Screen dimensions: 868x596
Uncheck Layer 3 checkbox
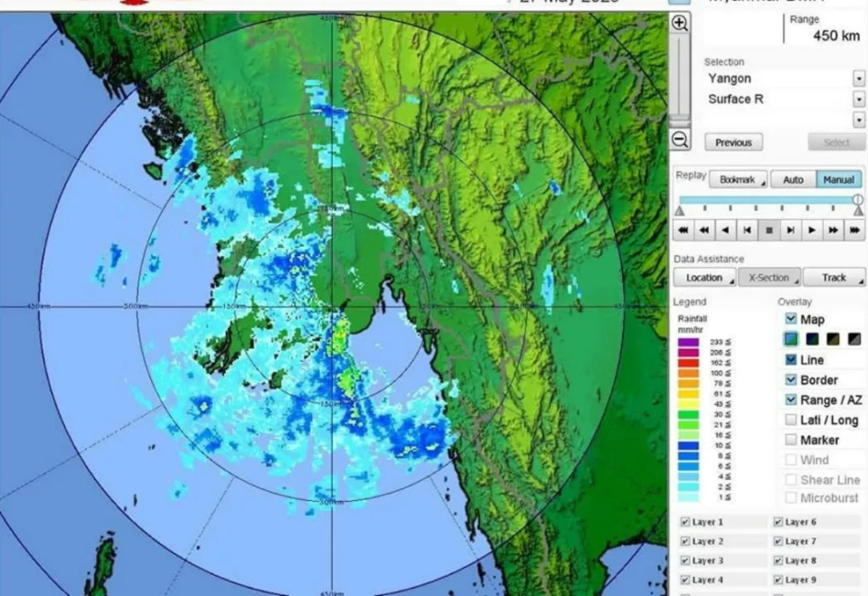[x=685, y=561]
